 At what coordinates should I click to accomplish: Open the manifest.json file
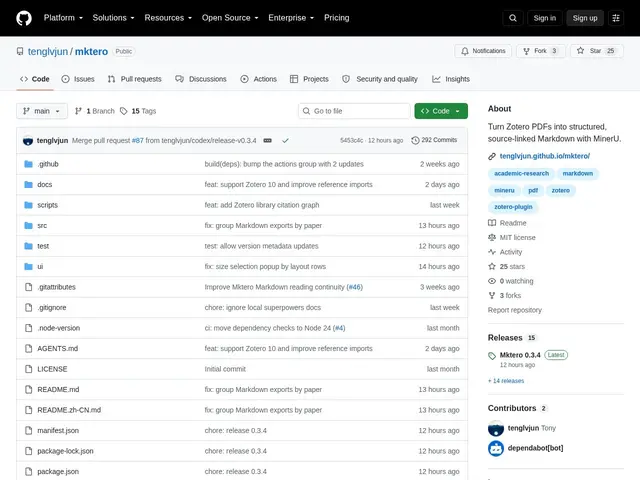[58, 431]
